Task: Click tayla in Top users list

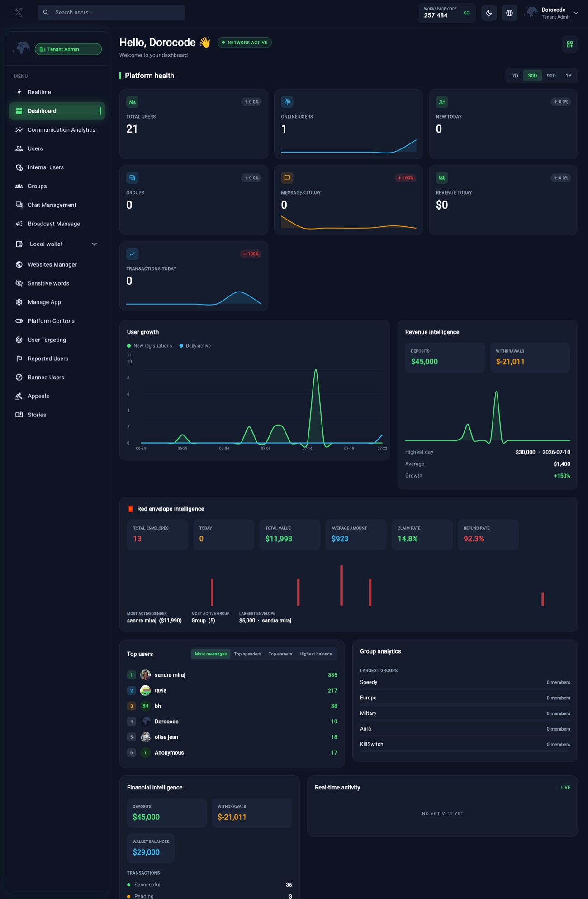Action: coord(232,690)
